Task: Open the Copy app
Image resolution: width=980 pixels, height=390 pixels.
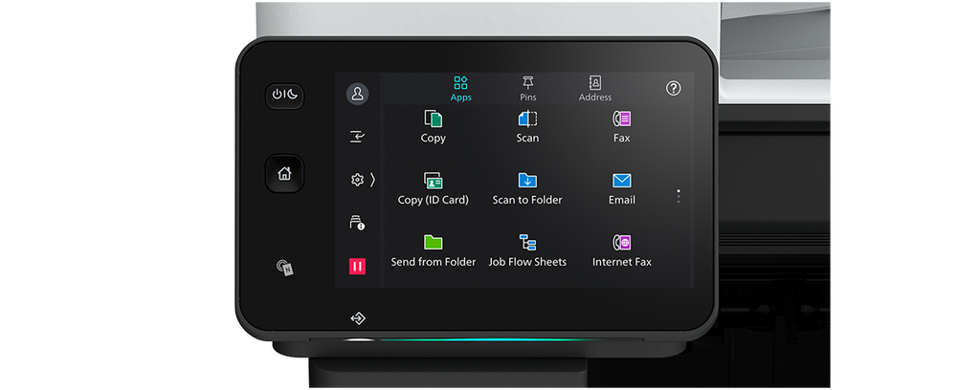Action: coord(434,127)
